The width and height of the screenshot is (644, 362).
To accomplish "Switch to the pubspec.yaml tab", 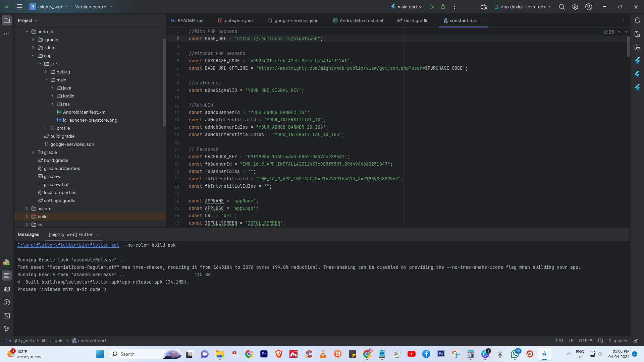I will [x=239, y=20].
